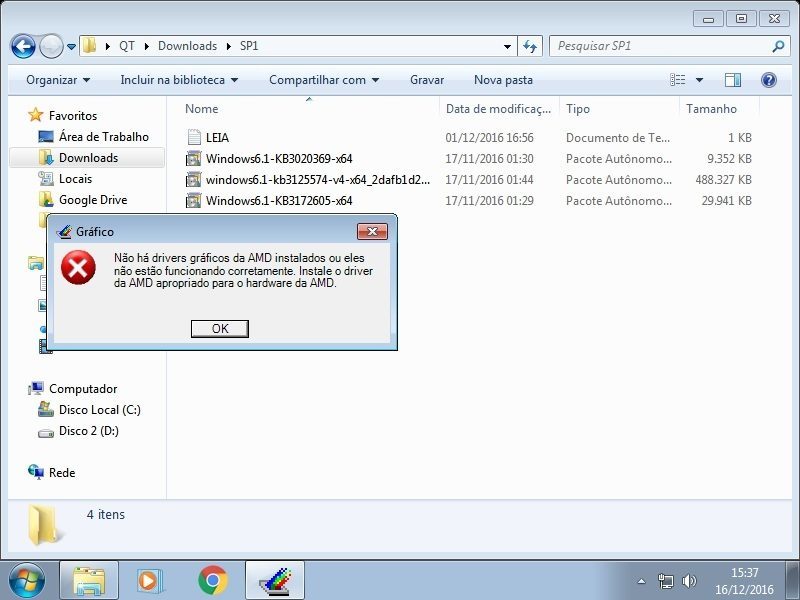Sort by Data de modificação column
The height and width of the screenshot is (600, 800).
coord(499,109)
